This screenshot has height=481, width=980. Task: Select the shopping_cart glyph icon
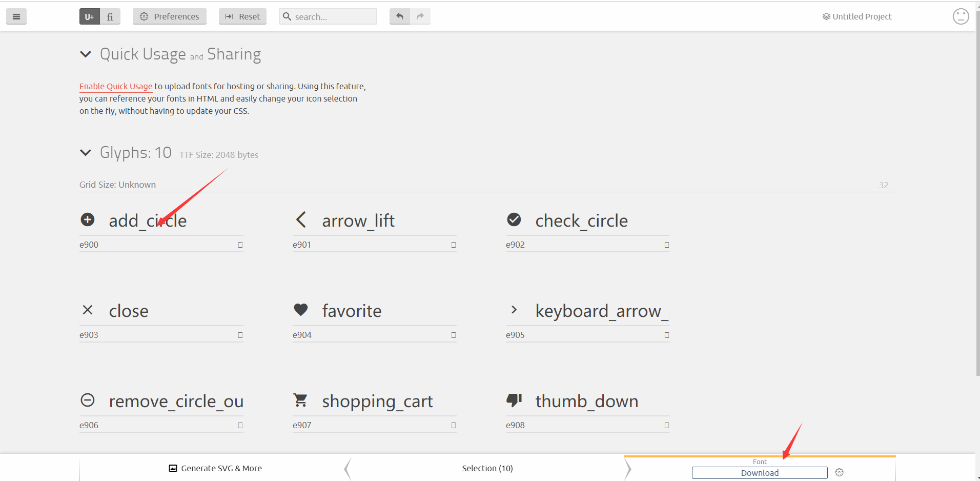coord(300,400)
